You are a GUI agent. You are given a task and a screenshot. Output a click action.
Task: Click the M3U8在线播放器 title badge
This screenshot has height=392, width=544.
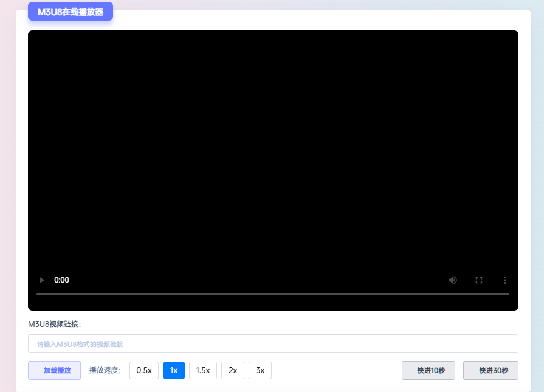coord(71,12)
